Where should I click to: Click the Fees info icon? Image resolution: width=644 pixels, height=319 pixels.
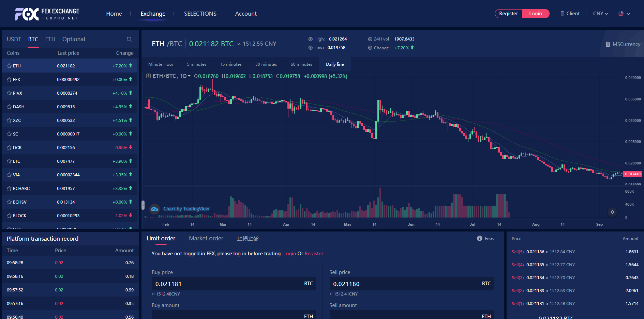click(479, 238)
